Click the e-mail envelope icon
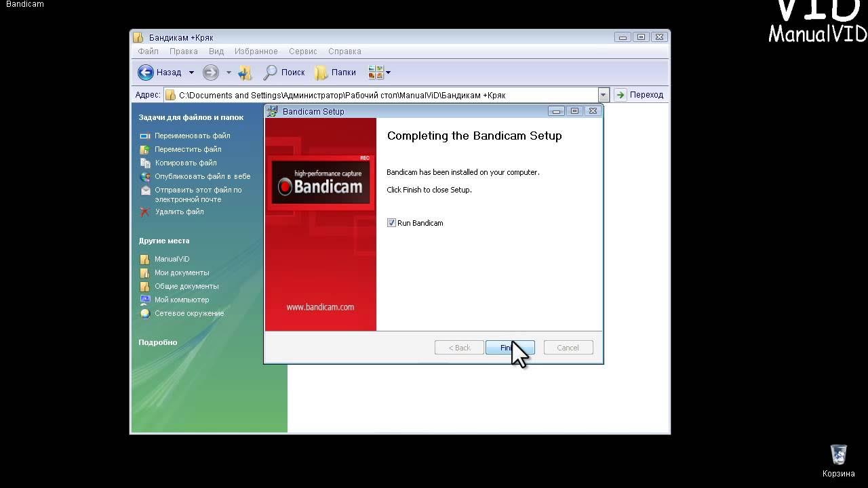Viewport: 868px width, 488px height. point(144,190)
